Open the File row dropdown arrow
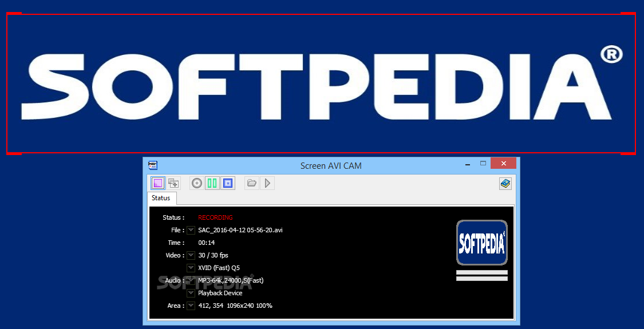644x329 pixels. [x=191, y=230]
